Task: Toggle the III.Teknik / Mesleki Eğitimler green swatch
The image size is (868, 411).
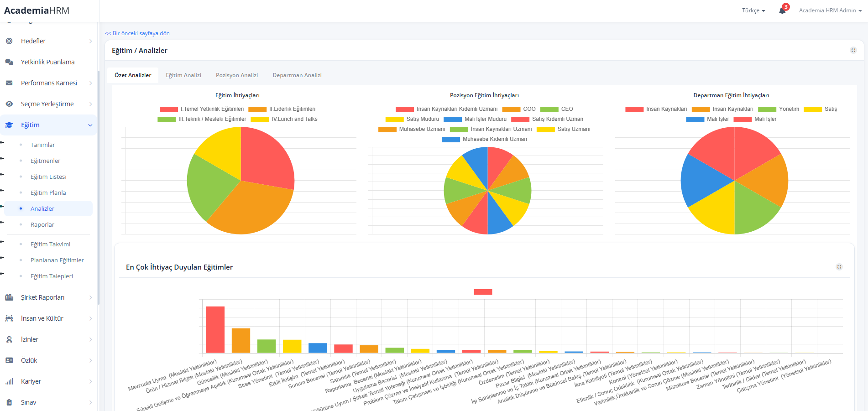Action: pyautogui.click(x=167, y=120)
